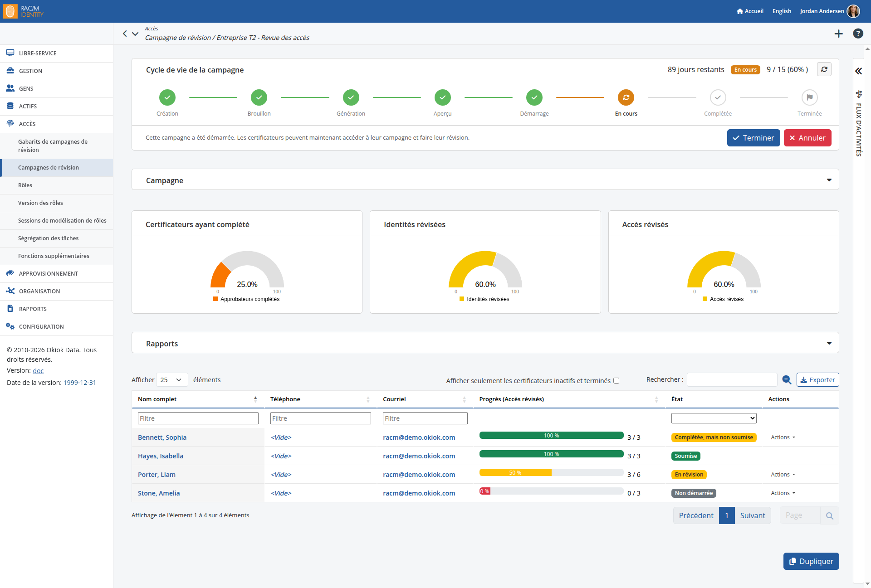Click the Dupliquer button

(811, 561)
